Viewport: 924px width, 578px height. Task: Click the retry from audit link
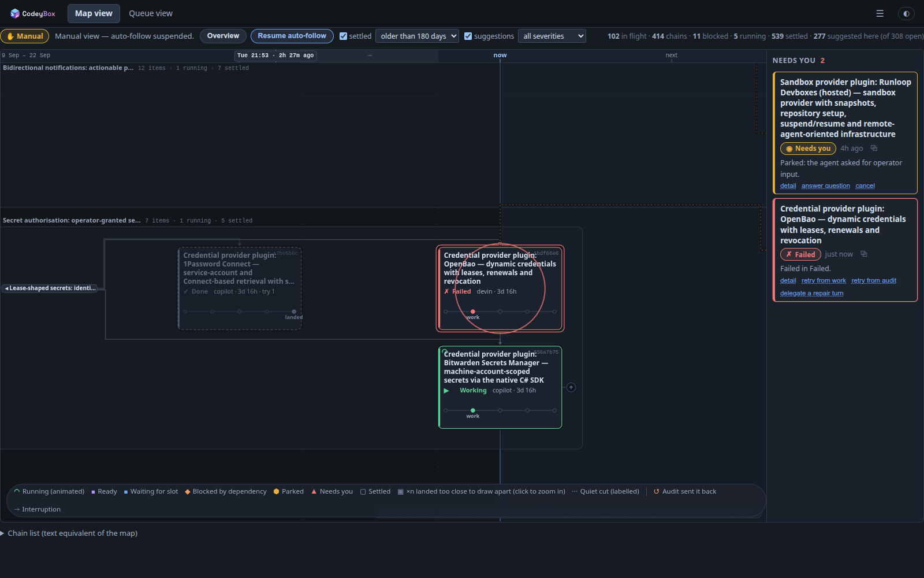coord(874,281)
